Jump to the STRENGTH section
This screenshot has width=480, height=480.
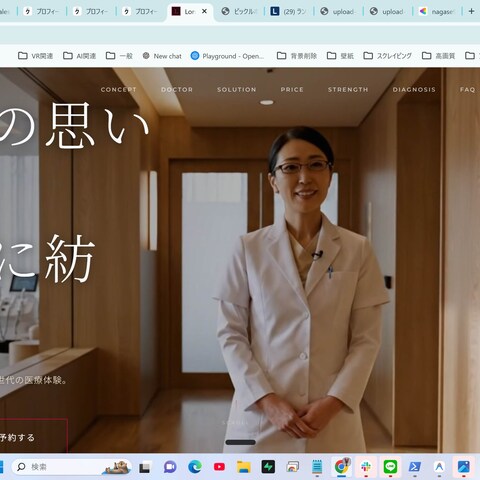[x=348, y=89]
